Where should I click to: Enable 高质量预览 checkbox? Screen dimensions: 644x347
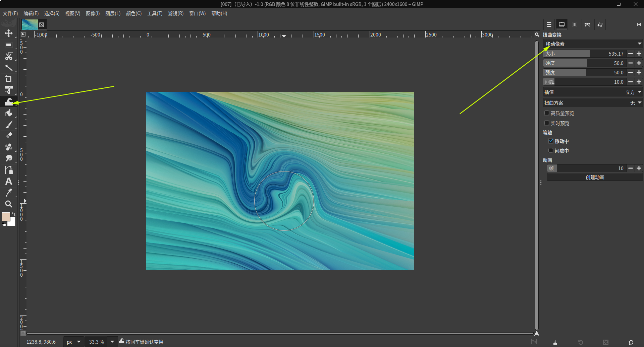pyautogui.click(x=547, y=113)
